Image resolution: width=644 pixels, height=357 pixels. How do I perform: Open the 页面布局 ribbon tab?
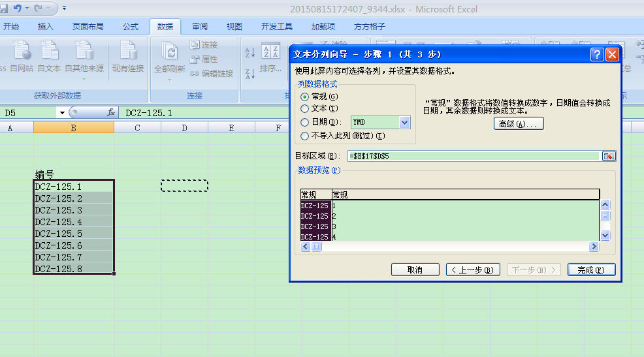(x=88, y=27)
